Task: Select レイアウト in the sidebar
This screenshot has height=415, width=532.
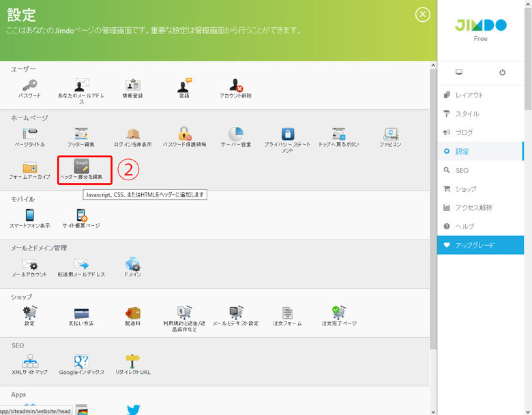Action: 480,95
